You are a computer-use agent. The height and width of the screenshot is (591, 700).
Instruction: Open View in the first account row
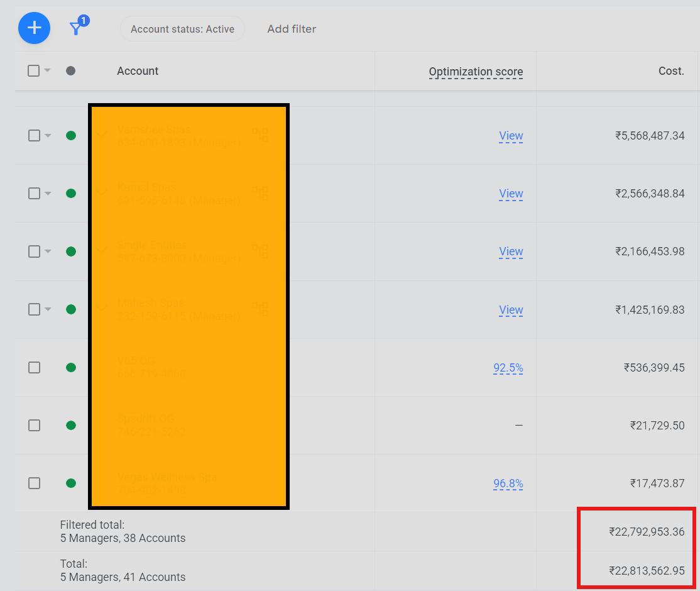(511, 136)
